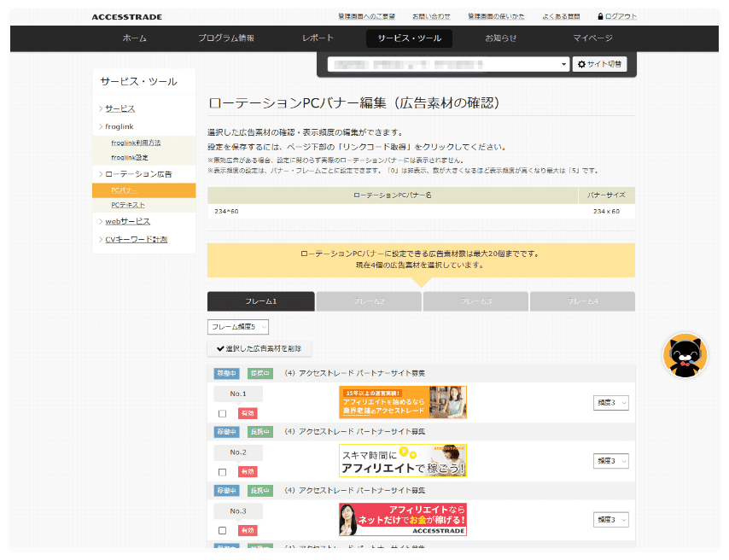Image resolution: width=729 pixels, height=560 pixels.
Task: Click the 234 x 60 banner size cell
Action: (x=606, y=211)
